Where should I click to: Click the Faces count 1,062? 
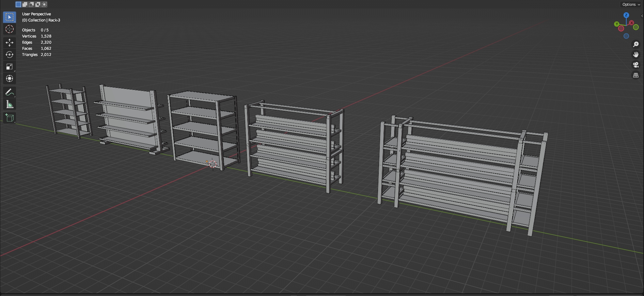(46, 48)
